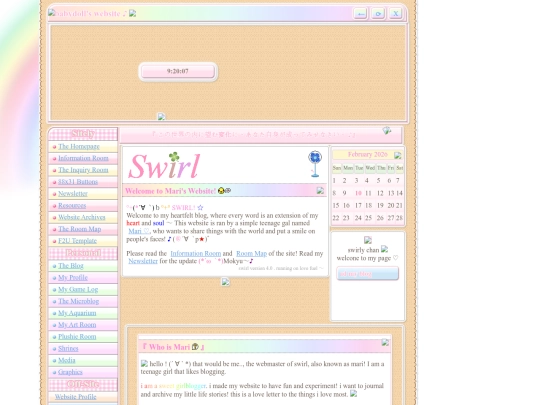Click the diamond icon on the pink banner

[387, 130]
